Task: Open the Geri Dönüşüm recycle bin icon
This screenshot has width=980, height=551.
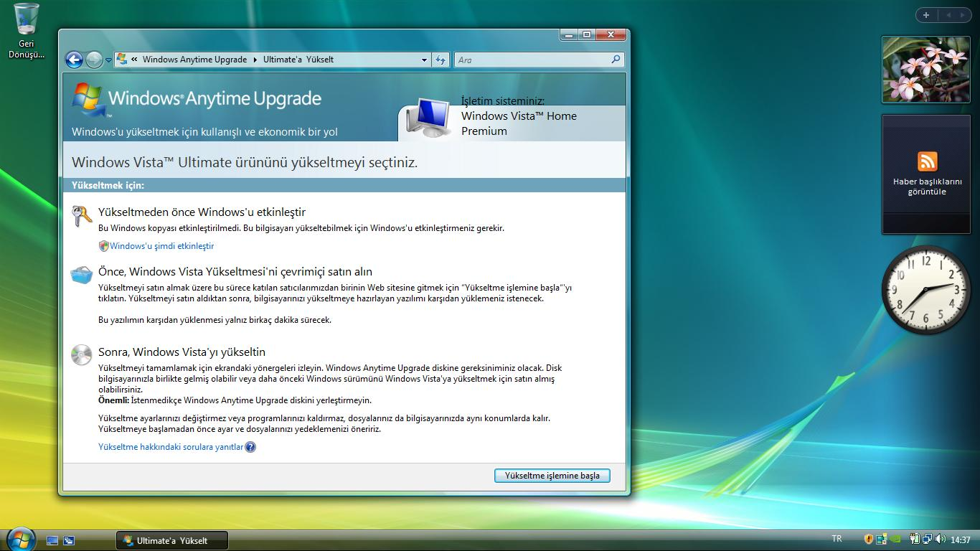Action: (27, 30)
